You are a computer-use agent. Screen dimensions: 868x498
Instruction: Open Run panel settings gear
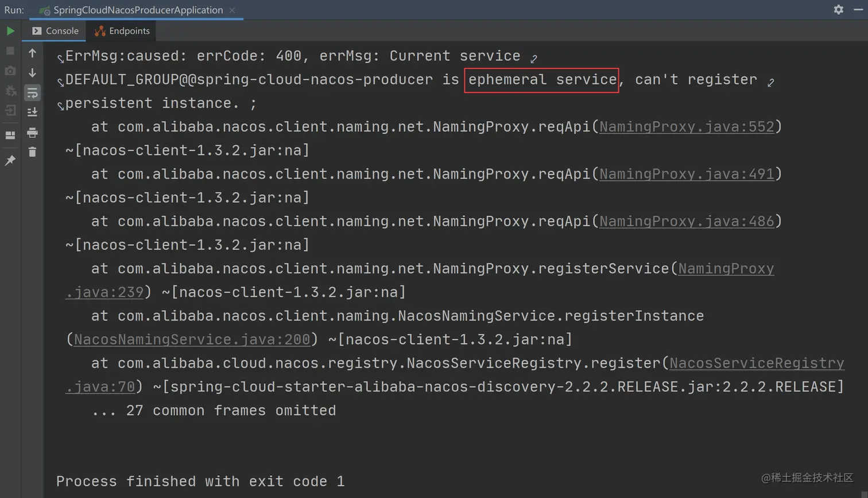click(x=839, y=10)
